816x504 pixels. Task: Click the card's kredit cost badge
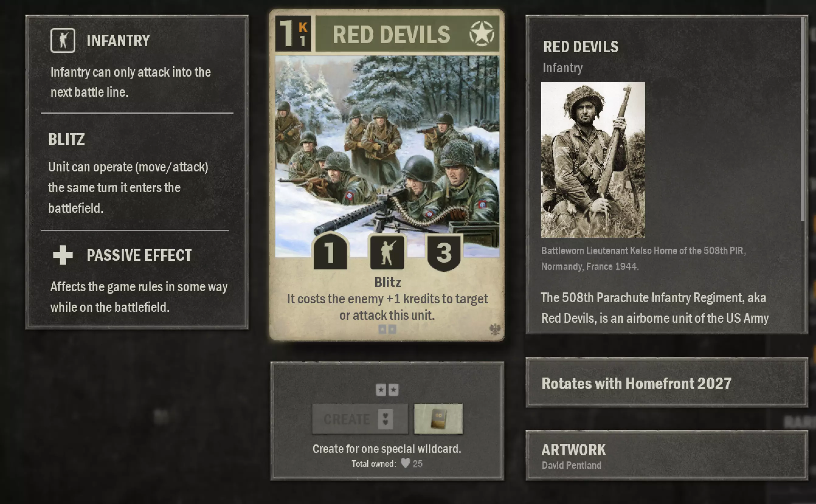coord(293,33)
